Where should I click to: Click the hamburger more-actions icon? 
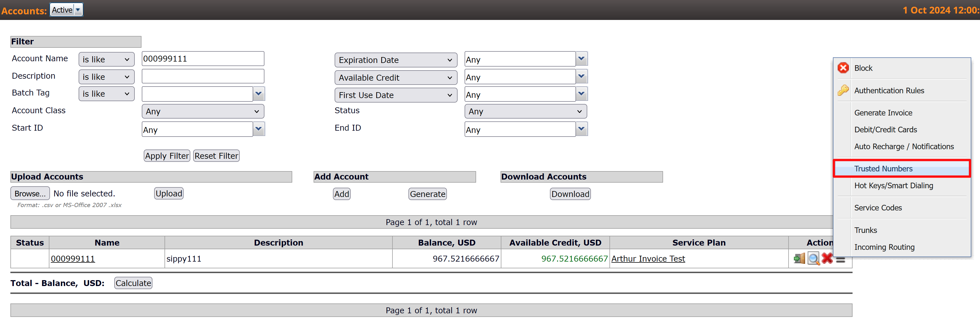pyautogui.click(x=841, y=260)
